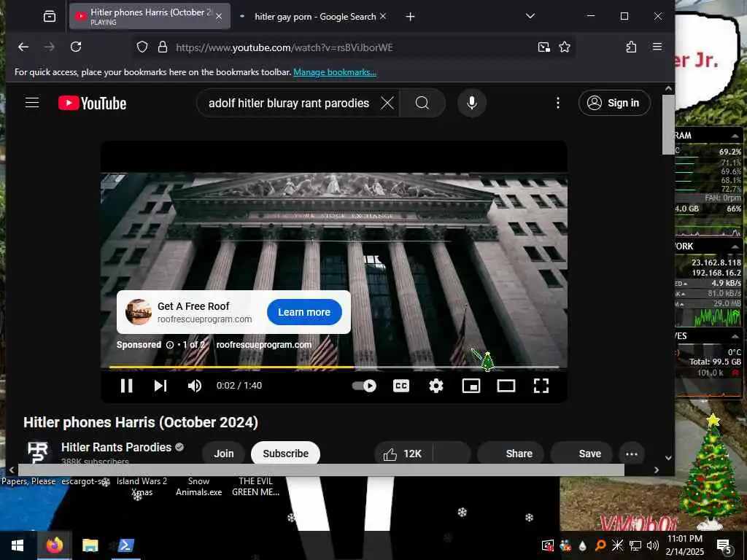Click the Firefox taskbar icon
Screen dimensions: 747x560
(x=54, y=545)
